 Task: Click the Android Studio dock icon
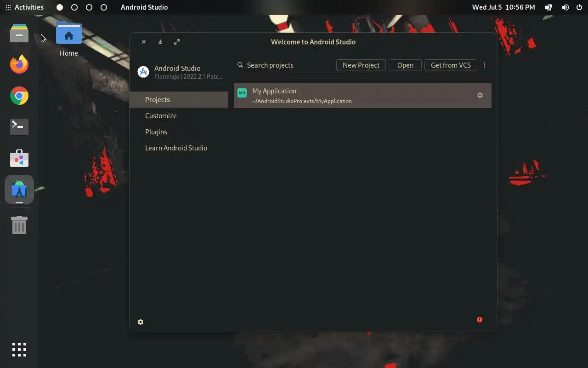pos(19,189)
